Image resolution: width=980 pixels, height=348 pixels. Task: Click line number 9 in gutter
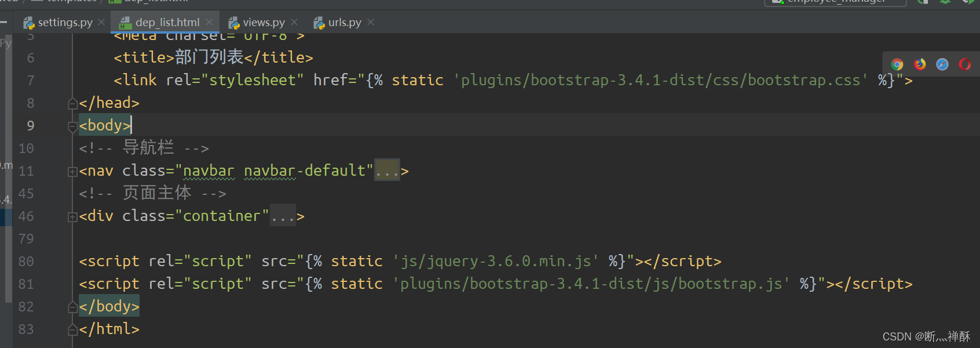pyautogui.click(x=31, y=126)
